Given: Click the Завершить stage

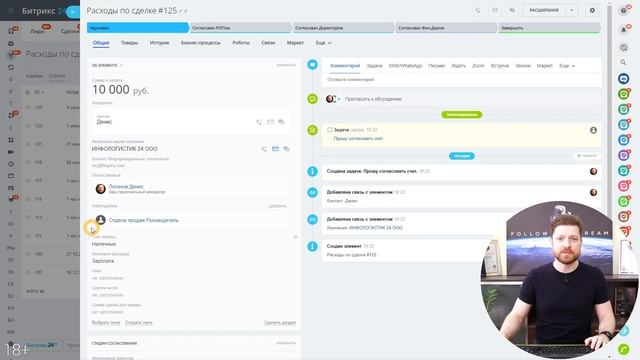Looking at the screenshot, I should 549,28.
